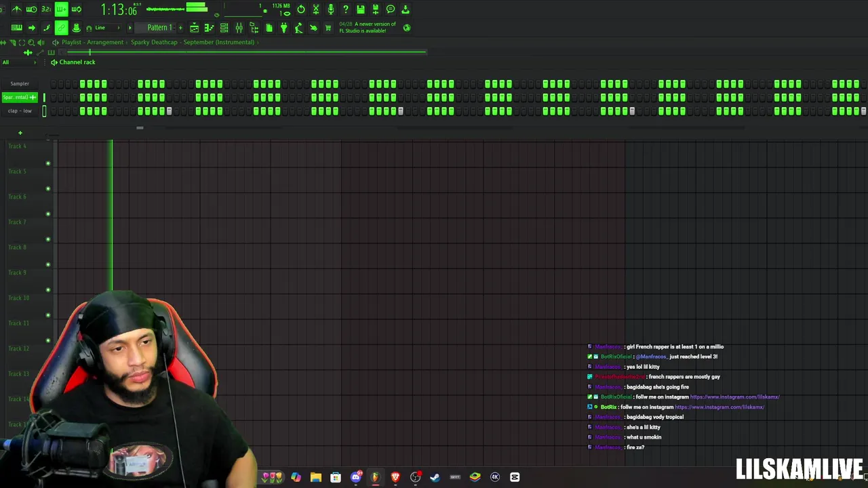Click the first Sampler step button
The height and width of the screenshot is (488, 868).
(54, 84)
